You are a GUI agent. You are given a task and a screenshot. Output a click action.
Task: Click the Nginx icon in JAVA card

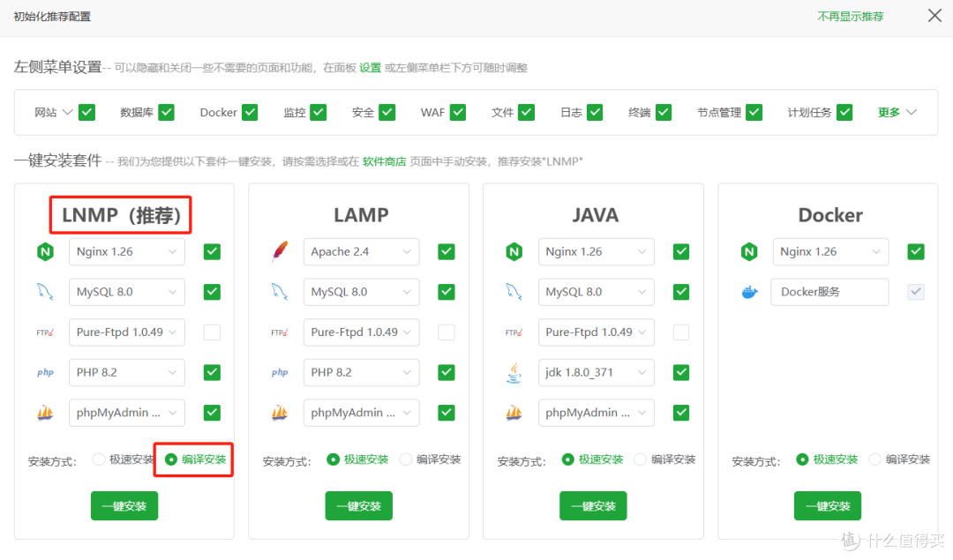514,251
